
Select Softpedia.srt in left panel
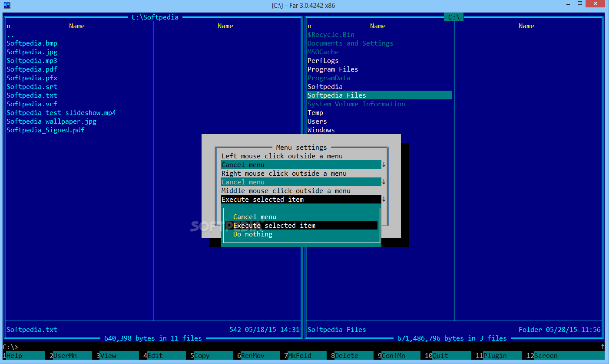click(32, 87)
